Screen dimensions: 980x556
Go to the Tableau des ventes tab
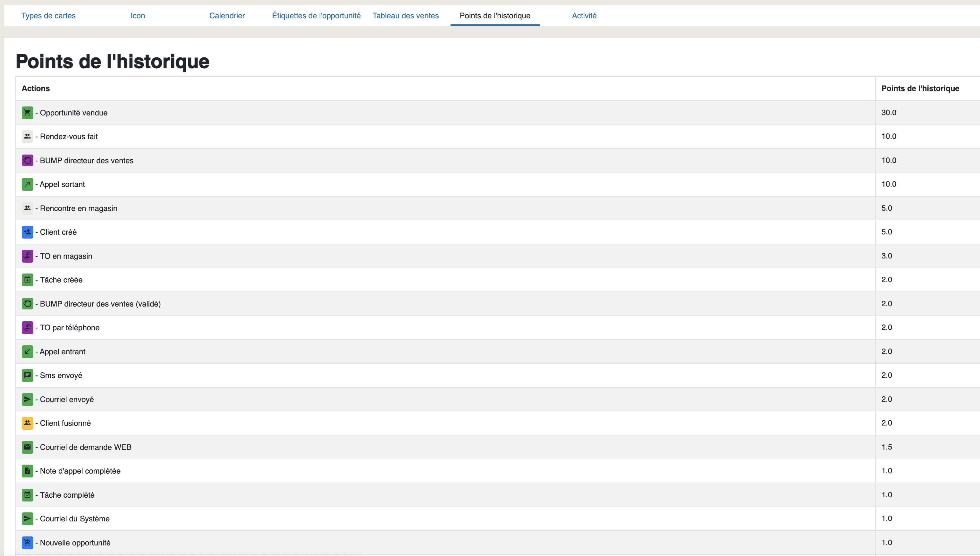pos(406,16)
